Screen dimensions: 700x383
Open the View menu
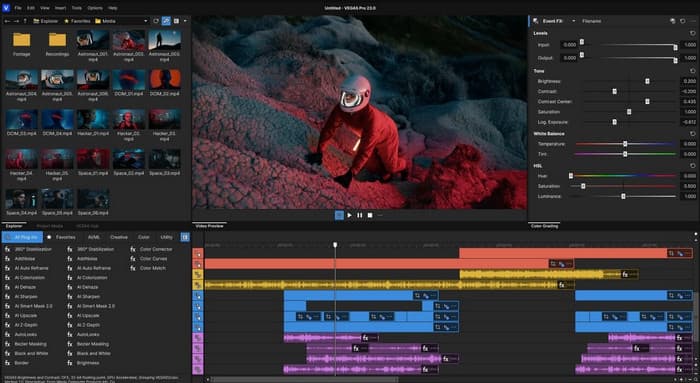pyautogui.click(x=45, y=8)
